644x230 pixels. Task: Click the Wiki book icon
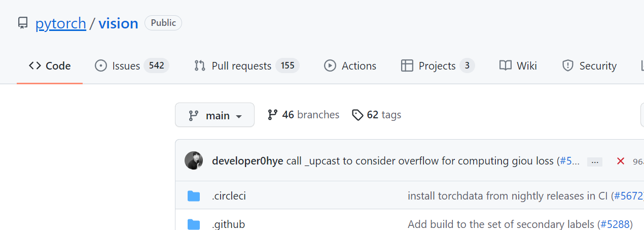pos(505,65)
